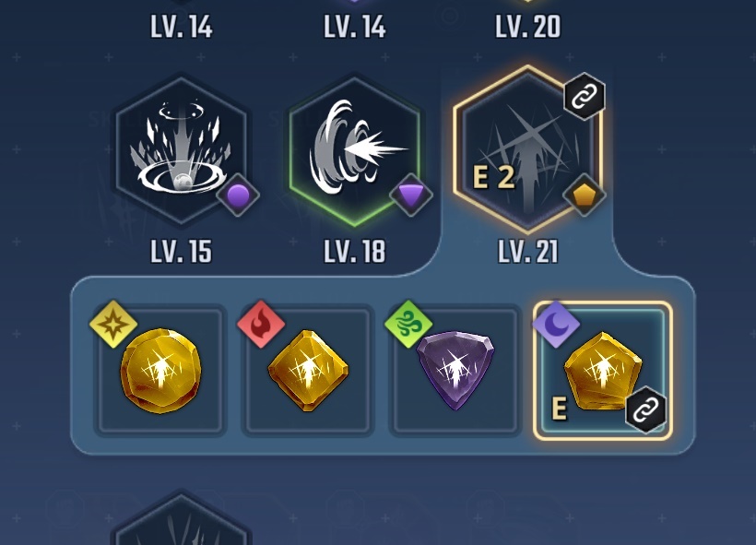Click the purple triangle socket on LV. 18 skill

[411, 195]
